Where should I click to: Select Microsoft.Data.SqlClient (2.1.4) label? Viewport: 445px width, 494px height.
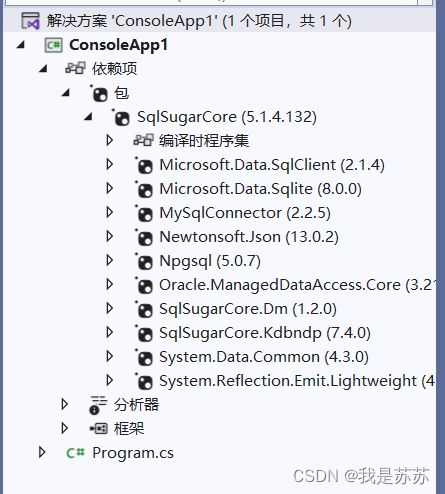point(272,165)
